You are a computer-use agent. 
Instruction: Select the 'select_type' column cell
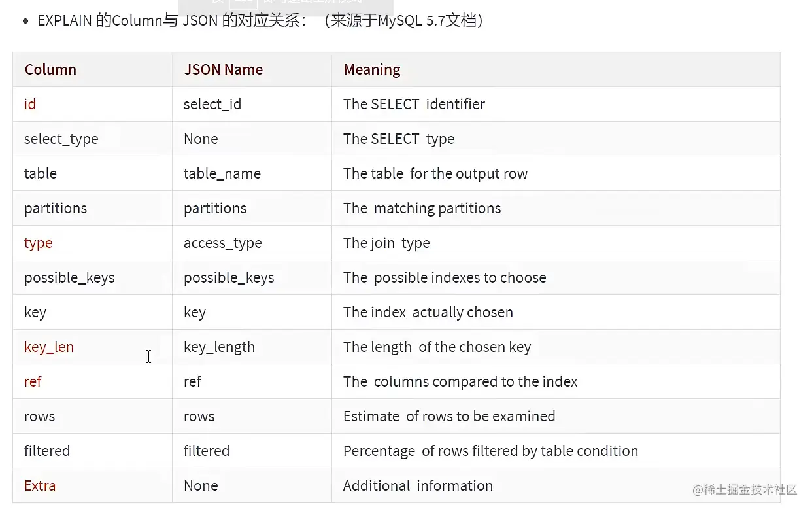click(61, 139)
